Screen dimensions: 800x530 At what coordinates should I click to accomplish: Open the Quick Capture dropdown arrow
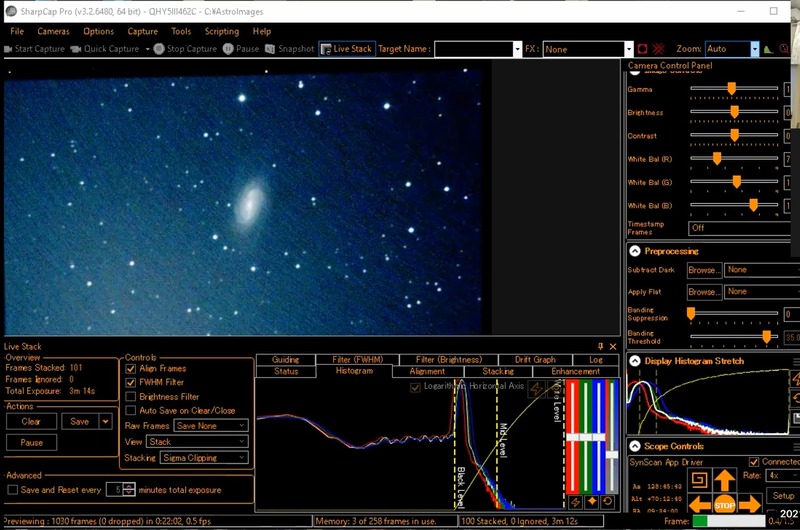pos(147,49)
